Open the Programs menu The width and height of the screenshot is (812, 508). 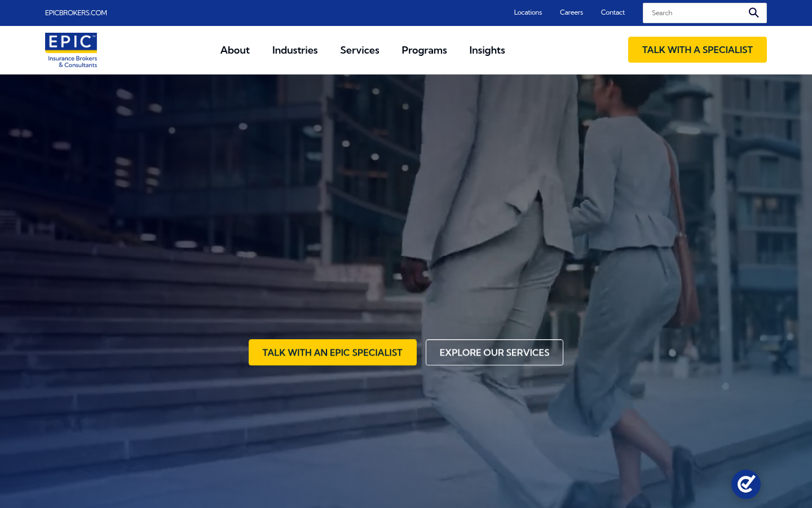pos(424,50)
